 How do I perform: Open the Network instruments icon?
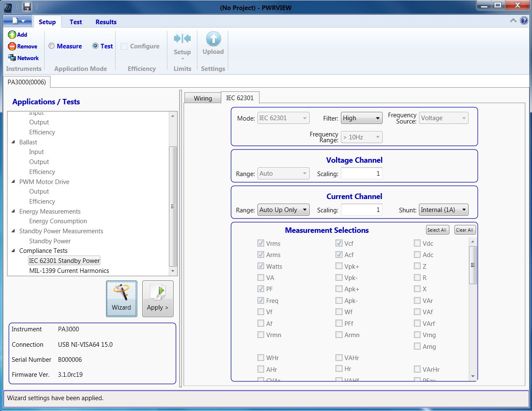[x=12, y=58]
